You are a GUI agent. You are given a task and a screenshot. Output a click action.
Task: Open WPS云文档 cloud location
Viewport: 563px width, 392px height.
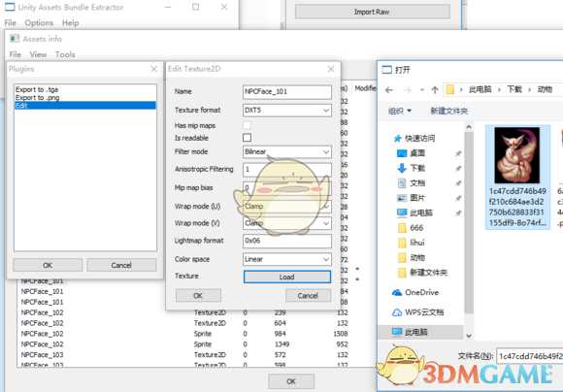[417, 312]
